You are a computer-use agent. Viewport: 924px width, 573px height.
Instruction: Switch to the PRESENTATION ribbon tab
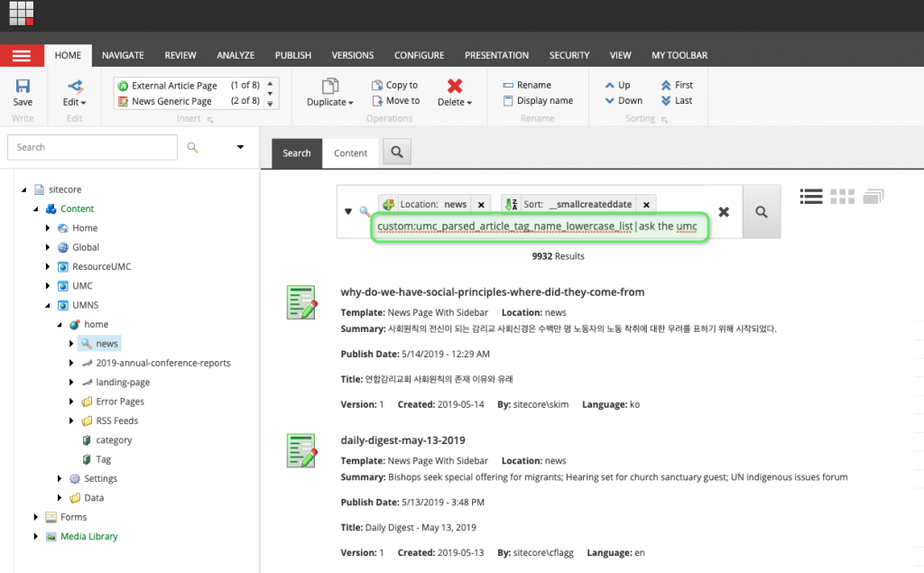click(496, 55)
